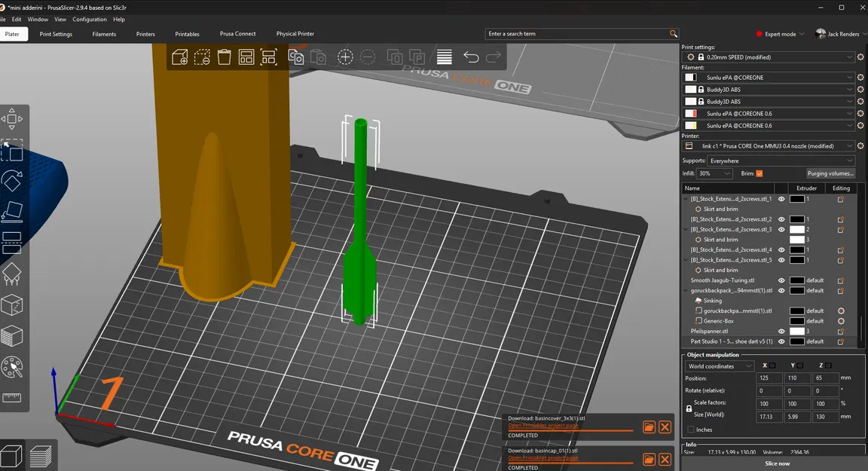
Task: Enable the Inches checkbox
Action: pos(690,430)
